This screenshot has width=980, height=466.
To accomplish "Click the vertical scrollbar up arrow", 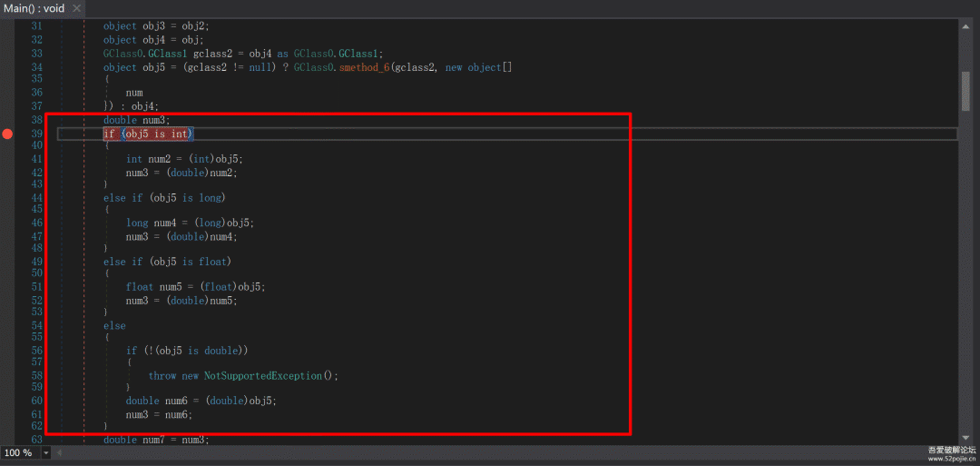I will tap(965, 26).
